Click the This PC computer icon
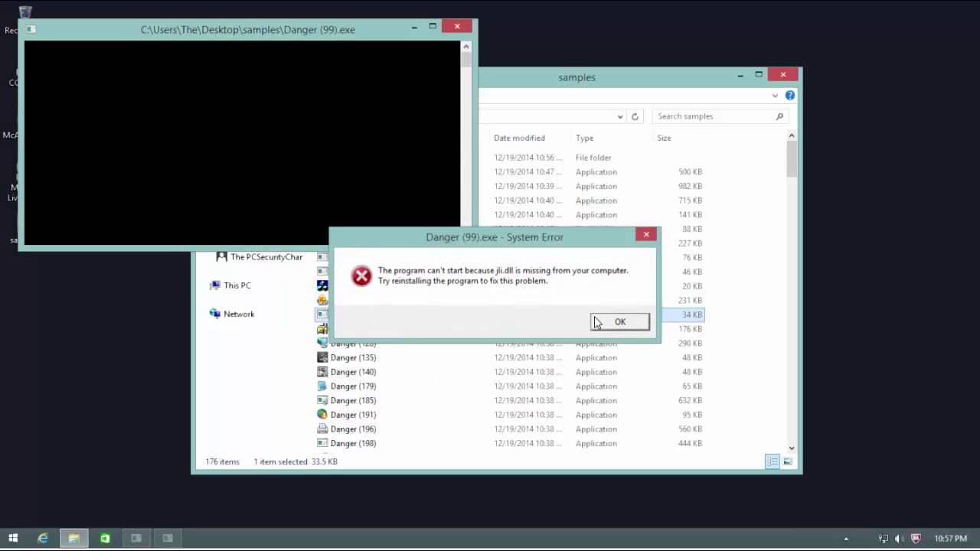The image size is (980, 551). coord(214,285)
